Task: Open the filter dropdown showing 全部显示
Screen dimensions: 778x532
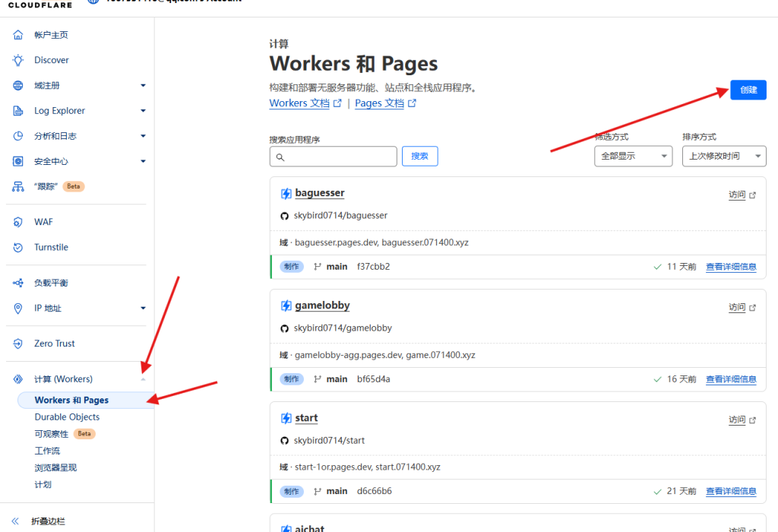Action: (633, 157)
